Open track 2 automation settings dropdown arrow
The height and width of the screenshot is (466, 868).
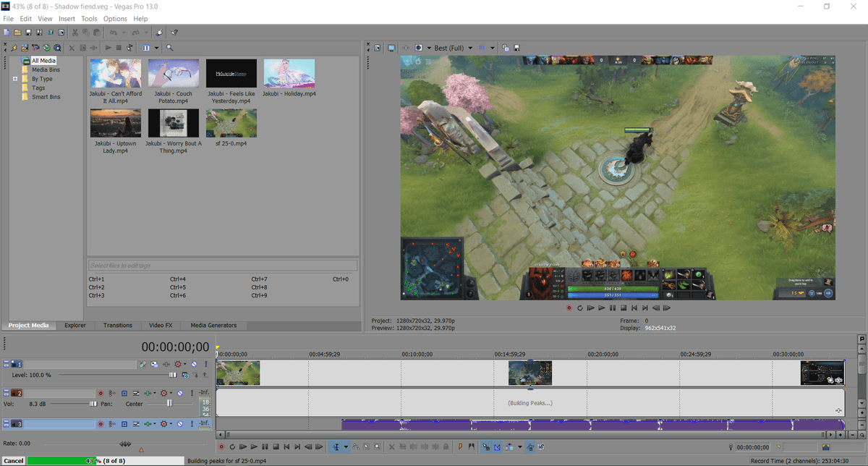click(172, 393)
